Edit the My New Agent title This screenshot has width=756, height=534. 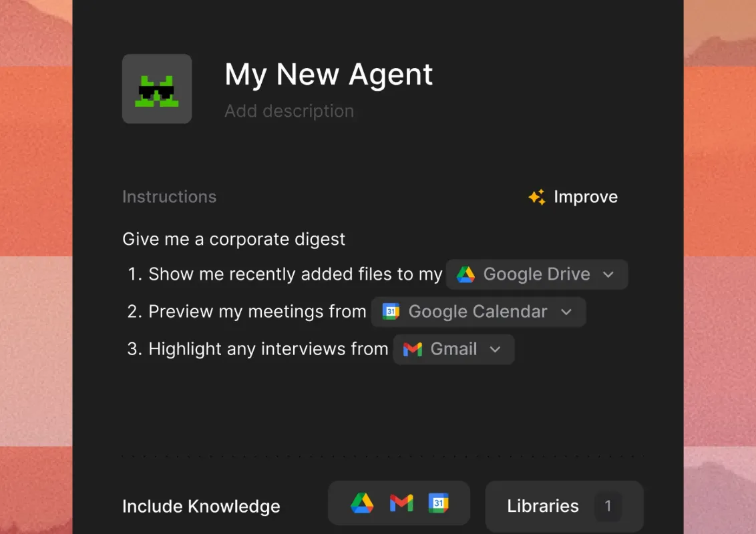(329, 75)
